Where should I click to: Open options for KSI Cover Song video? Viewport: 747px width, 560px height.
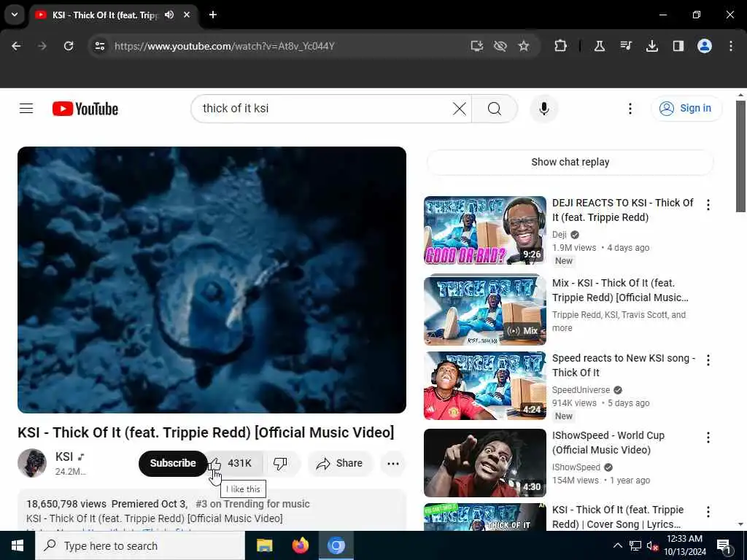coord(708,512)
